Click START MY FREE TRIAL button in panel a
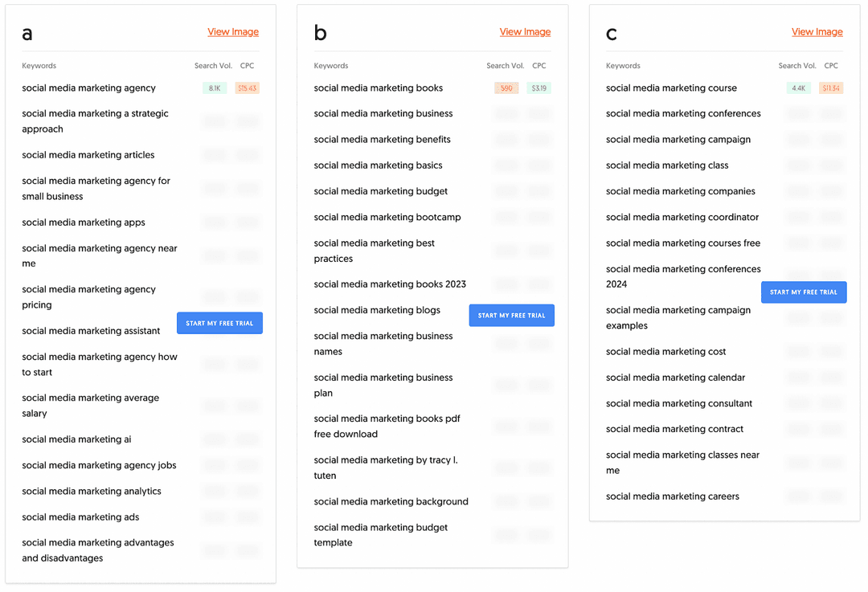 pos(219,323)
